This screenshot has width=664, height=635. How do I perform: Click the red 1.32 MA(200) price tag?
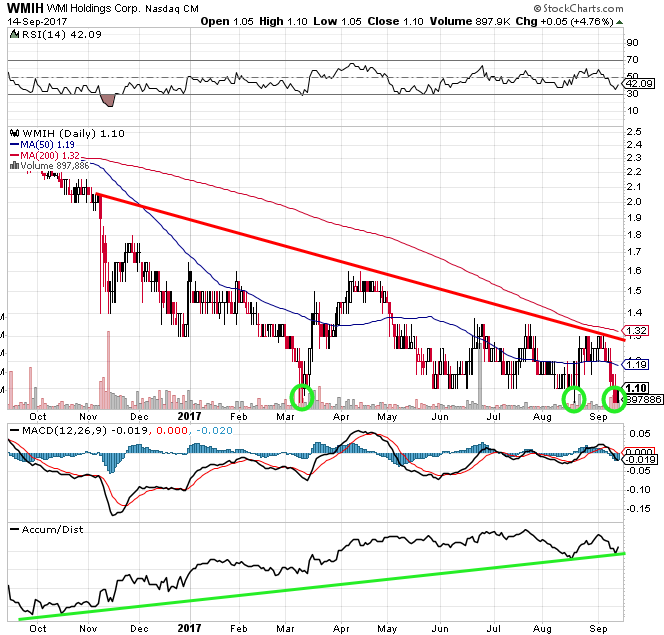click(635, 330)
